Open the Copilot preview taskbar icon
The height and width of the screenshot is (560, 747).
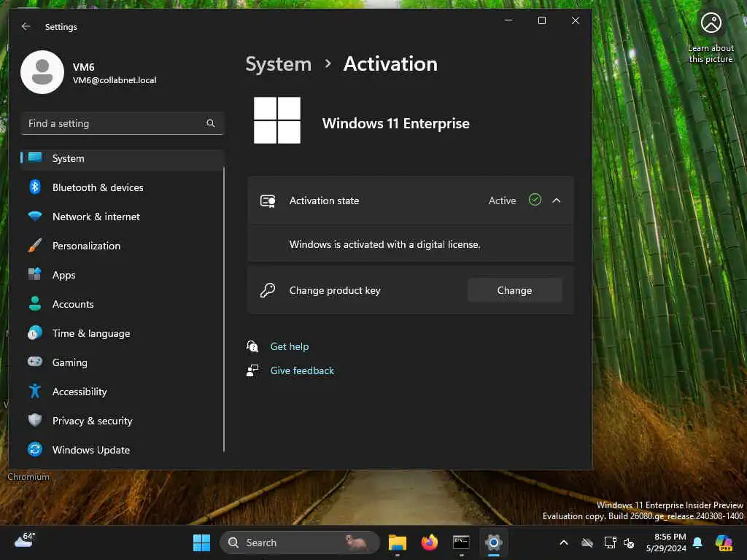point(724,542)
